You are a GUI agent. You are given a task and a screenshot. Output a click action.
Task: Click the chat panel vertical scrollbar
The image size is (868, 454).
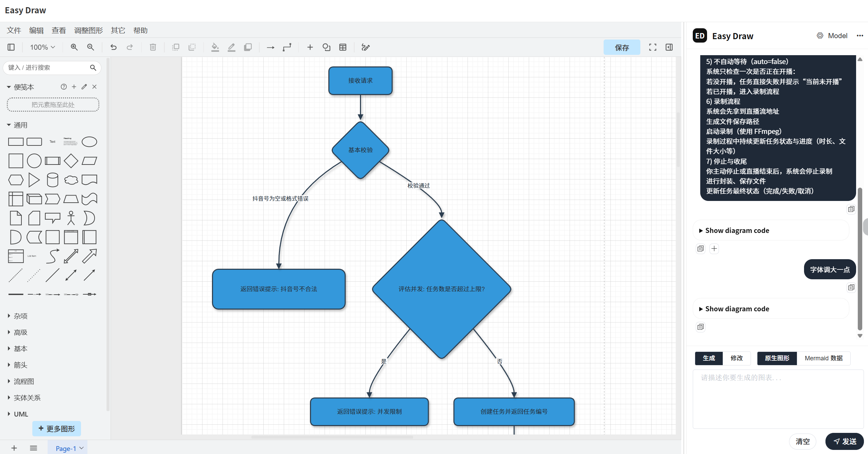coord(860,259)
